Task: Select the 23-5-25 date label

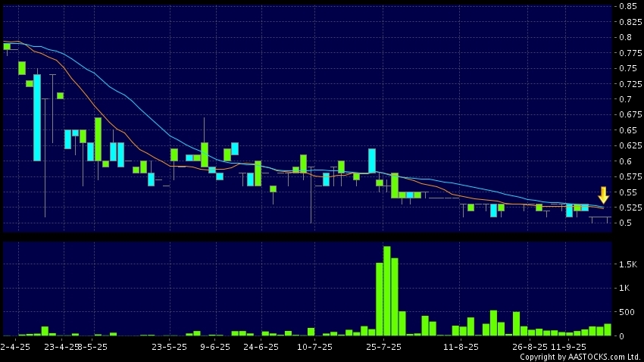Action: [169, 347]
